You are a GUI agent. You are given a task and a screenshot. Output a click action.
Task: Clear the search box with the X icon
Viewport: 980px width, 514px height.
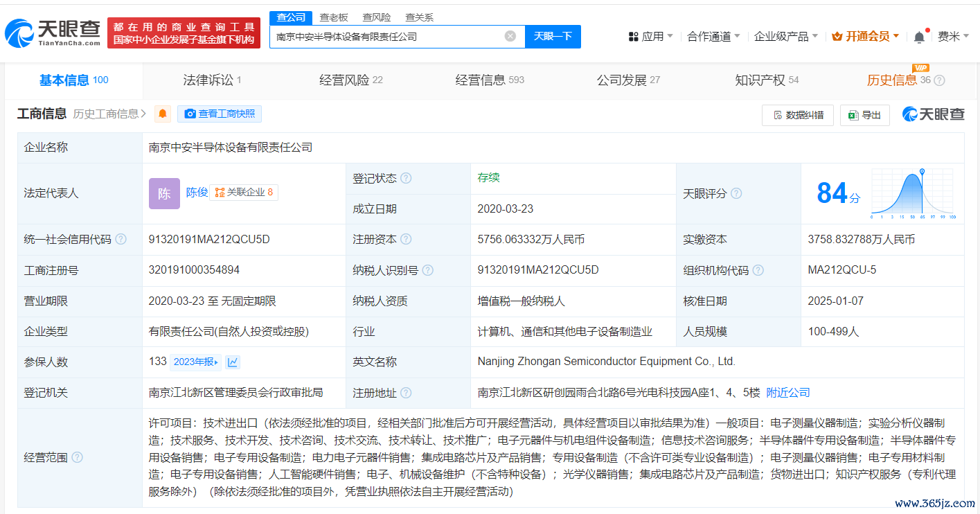pyautogui.click(x=510, y=37)
